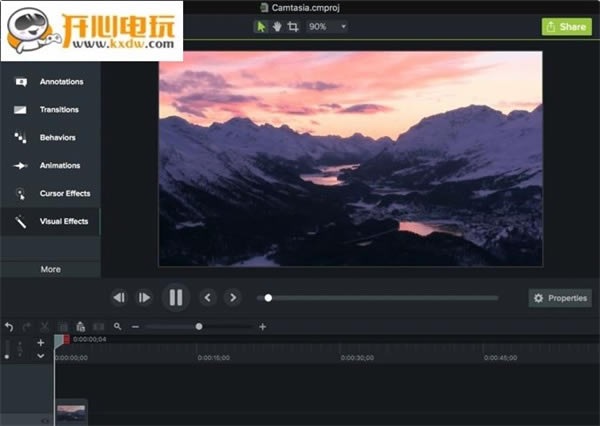Click the Annotations callout icon
This screenshot has width=600, height=426.
click(x=21, y=82)
